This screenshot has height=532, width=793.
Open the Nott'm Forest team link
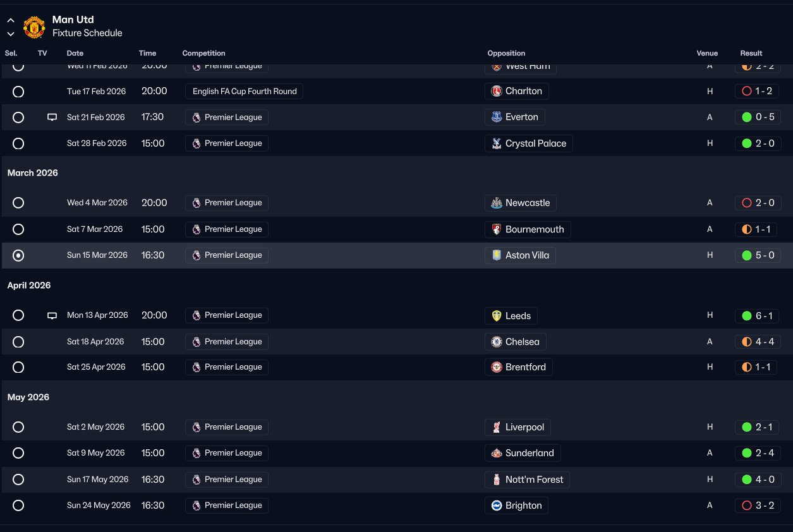[534, 480]
